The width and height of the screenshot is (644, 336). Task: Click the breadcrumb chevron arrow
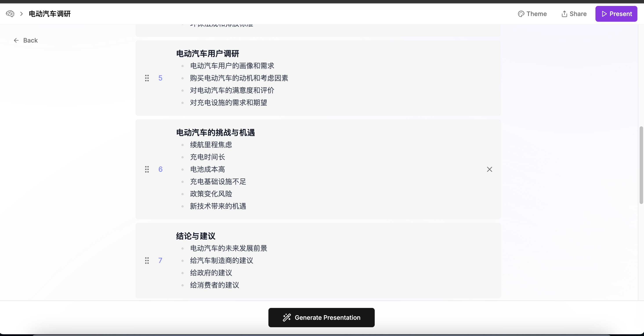click(22, 14)
